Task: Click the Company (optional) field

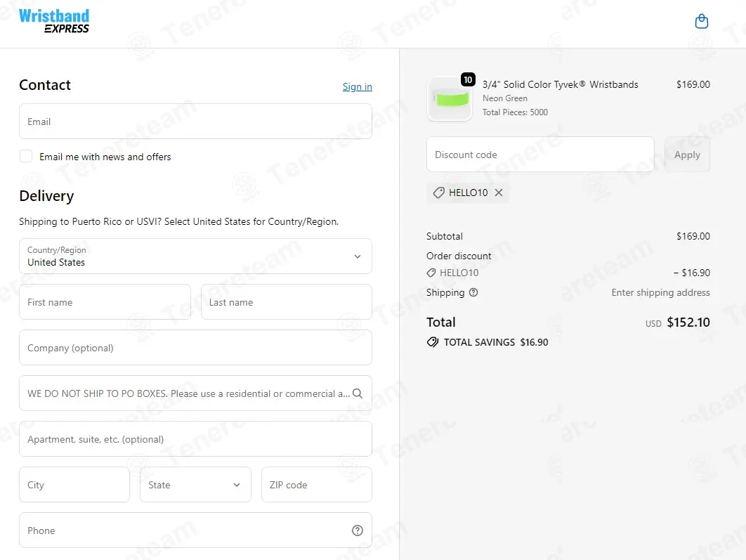Action: 195,347
